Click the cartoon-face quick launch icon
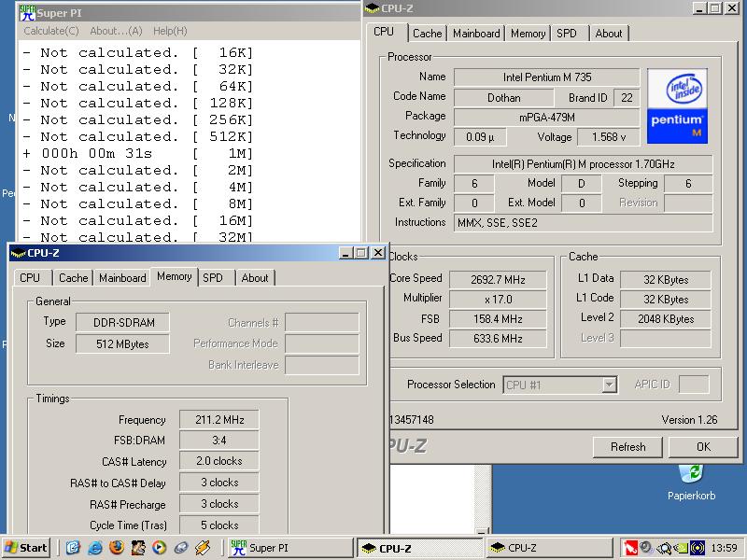Image resolution: width=747 pixels, height=560 pixels. [x=138, y=548]
